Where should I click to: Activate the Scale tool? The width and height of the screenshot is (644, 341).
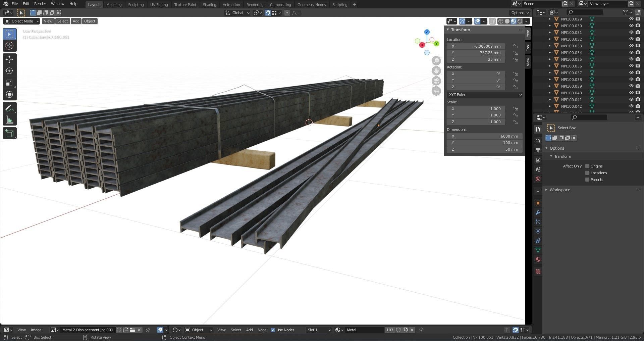[9, 83]
